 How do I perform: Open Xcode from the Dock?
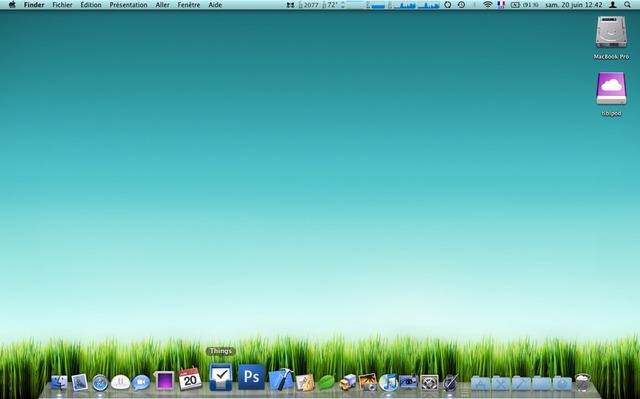(x=281, y=379)
